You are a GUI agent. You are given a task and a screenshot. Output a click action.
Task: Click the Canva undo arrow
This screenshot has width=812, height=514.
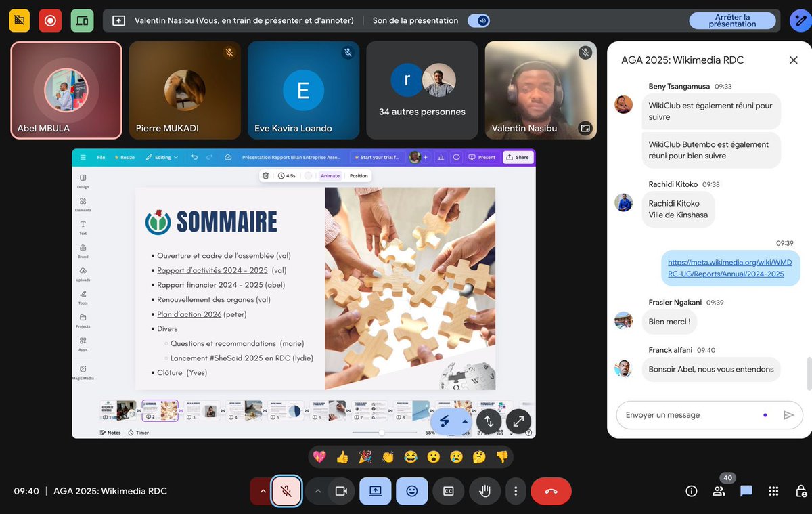tap(194, 157)
